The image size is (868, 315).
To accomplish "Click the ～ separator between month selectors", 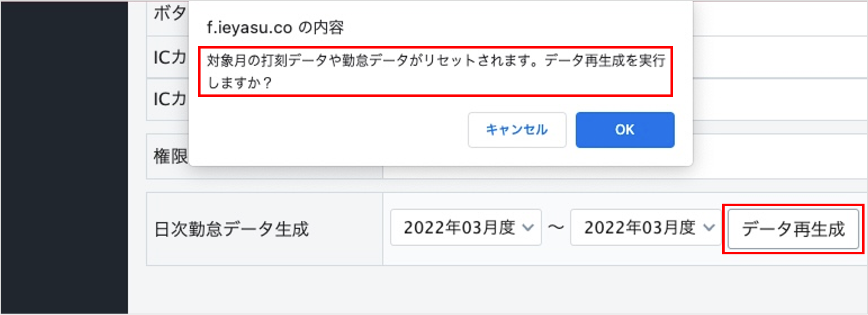I will 556,227.
